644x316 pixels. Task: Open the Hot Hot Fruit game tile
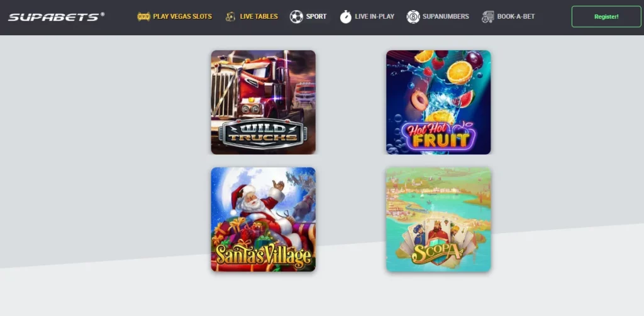[x=438, y=102]
